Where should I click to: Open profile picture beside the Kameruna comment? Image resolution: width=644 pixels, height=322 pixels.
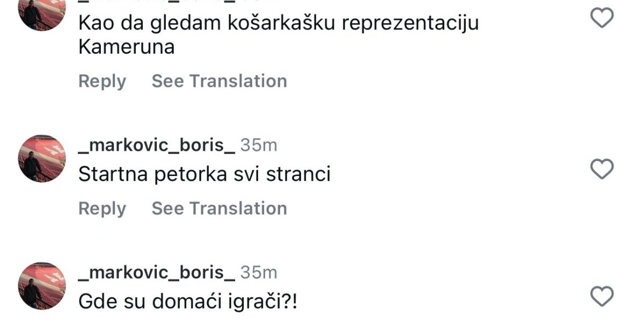(42, 12)
